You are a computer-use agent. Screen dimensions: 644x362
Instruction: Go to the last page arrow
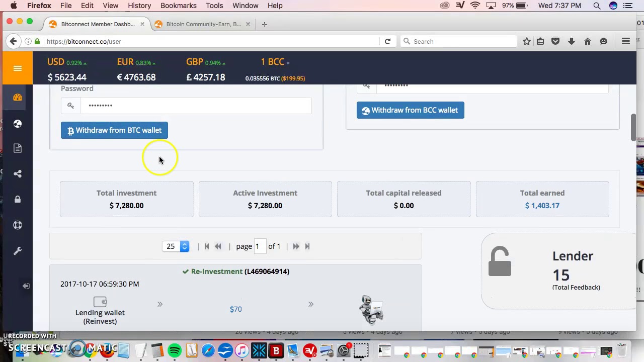[307, 246]
